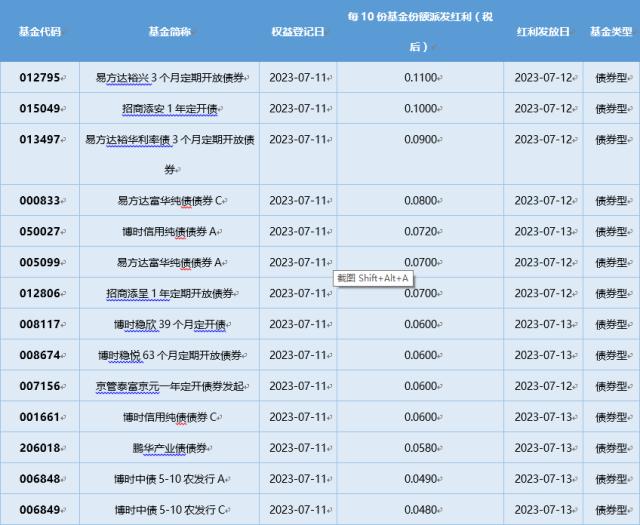Select fund code 006848

click(40, 478)
